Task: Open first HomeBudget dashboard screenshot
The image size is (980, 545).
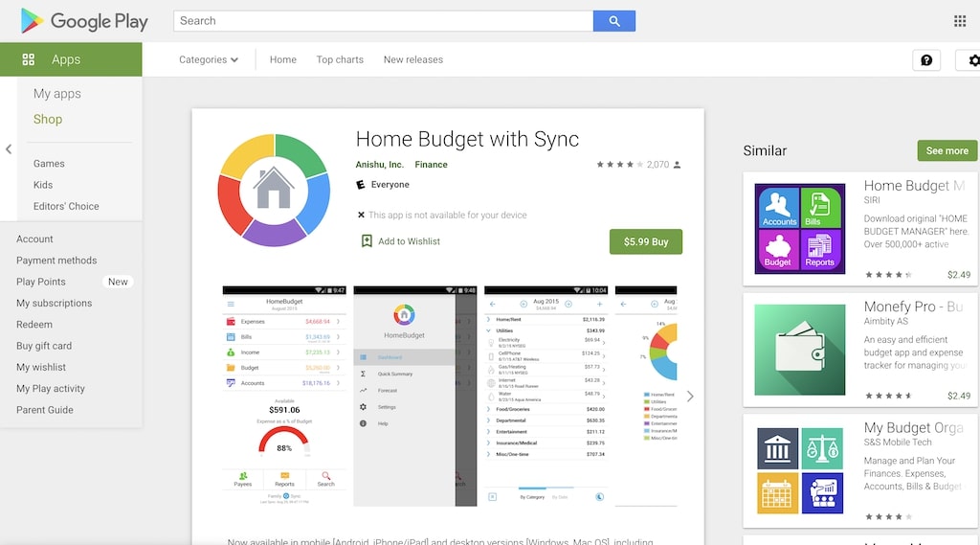Action: tap(283, 397)
